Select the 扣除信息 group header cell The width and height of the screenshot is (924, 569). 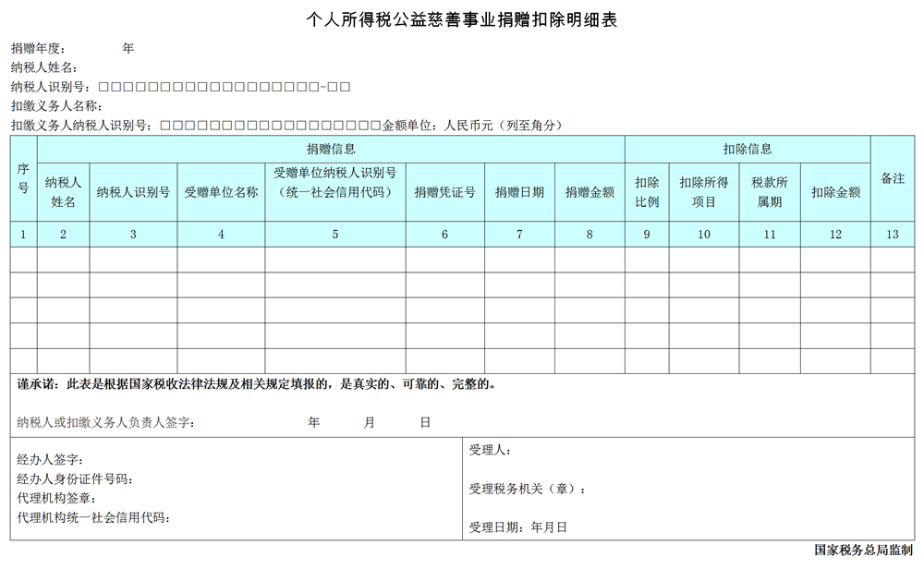click(x=747, y=148)
